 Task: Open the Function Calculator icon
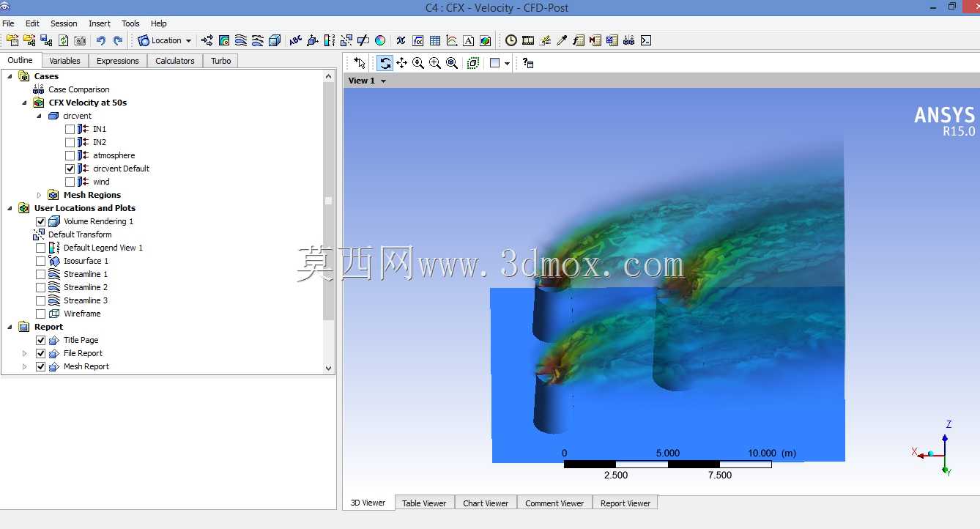point(579,41)
